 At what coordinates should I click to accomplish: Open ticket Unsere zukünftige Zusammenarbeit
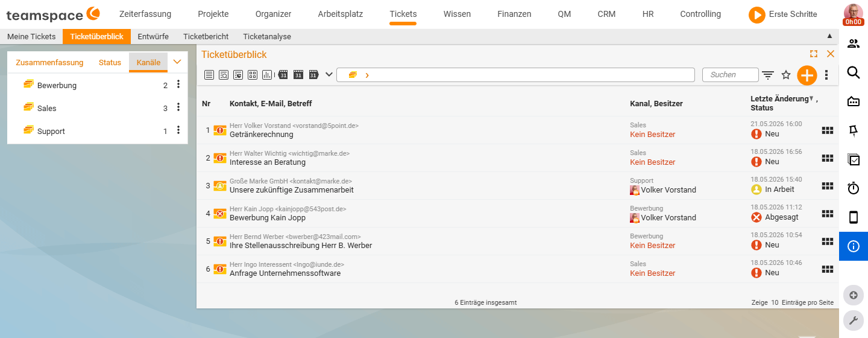click(292, 190)
